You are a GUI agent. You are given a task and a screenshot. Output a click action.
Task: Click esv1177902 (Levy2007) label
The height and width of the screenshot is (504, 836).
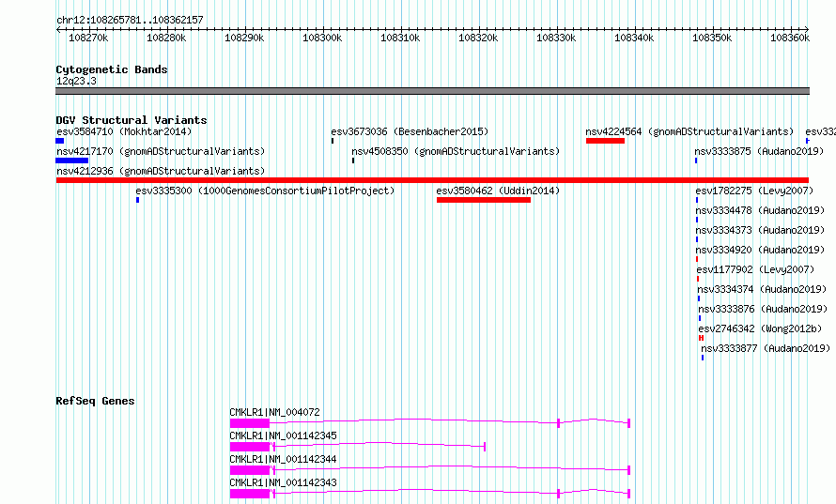[755, 269]
